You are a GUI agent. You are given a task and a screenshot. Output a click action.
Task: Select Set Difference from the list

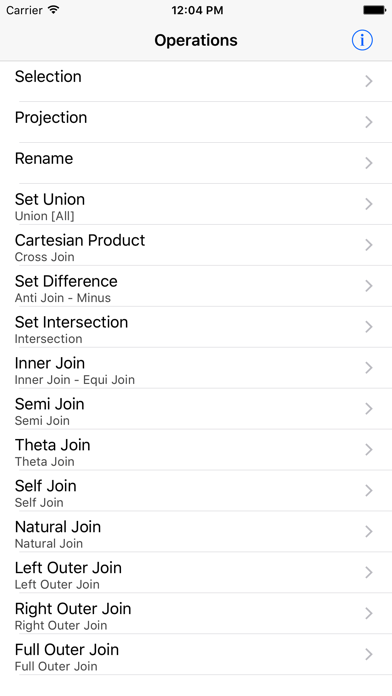196,286
